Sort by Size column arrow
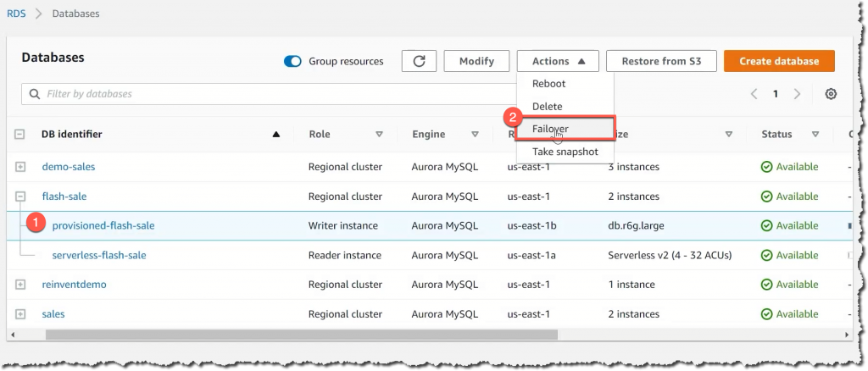The width and height of the screenshot is (868, 371). (x=729, y=135)
